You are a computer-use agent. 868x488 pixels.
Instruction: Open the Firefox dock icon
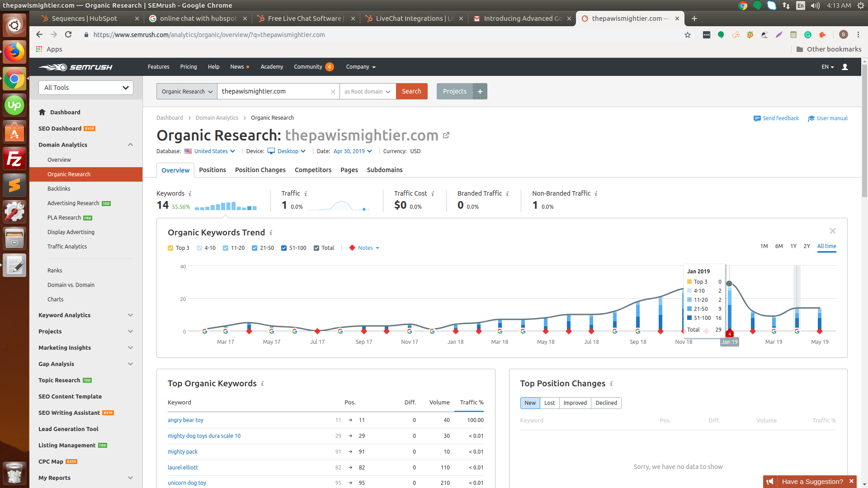(14, 52)
